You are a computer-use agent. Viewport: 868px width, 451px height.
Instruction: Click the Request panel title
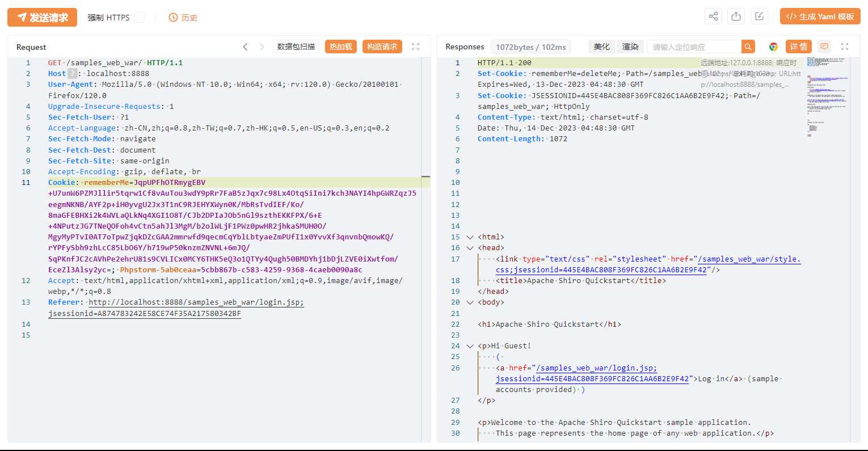(x=31, y=47)
